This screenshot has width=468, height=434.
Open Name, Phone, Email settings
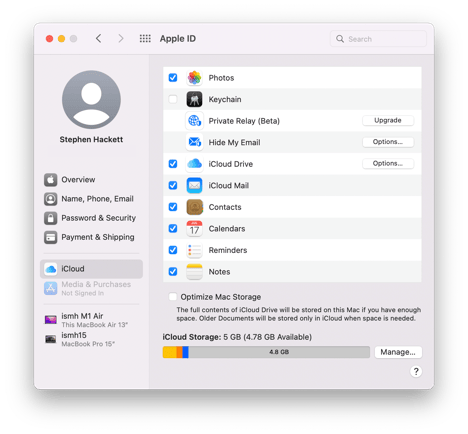[x=91, y=199]
